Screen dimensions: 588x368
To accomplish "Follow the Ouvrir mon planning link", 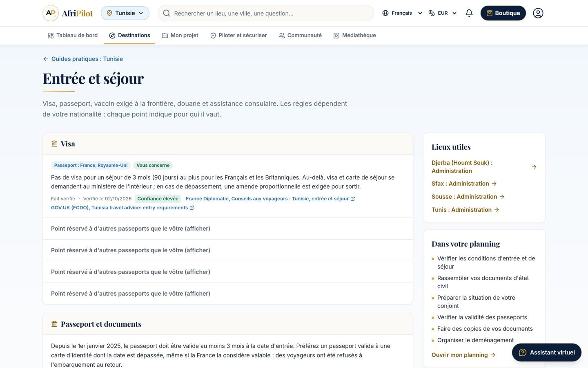I will point(463,355).
